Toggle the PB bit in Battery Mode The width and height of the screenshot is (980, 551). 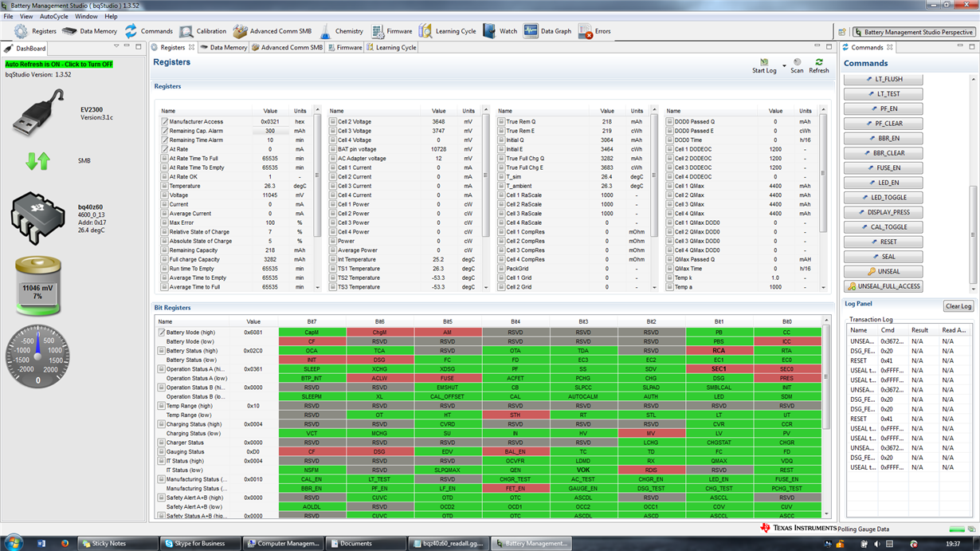click(719, 333)
